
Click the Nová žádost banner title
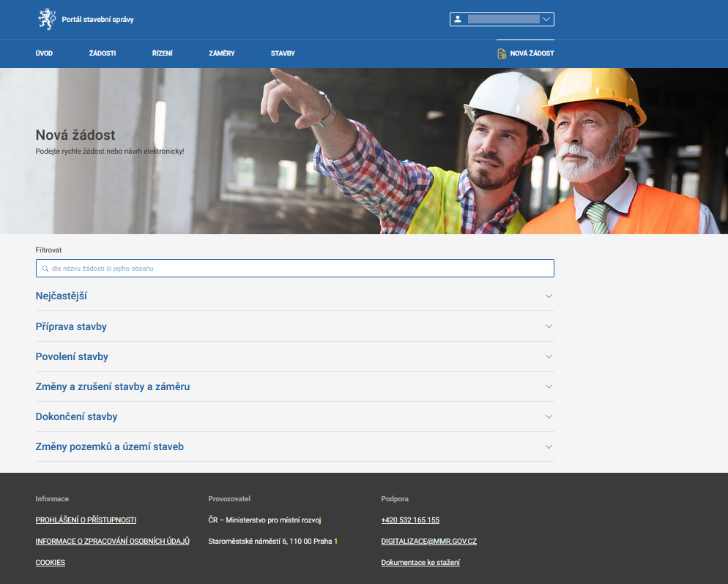tap(75, 135)
